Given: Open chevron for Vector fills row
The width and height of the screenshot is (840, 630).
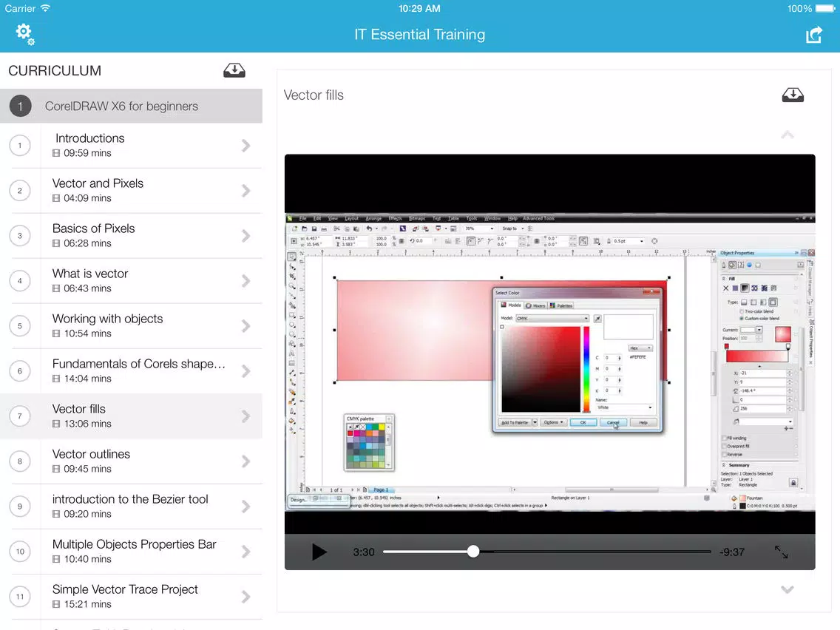Looking at the screenshot, I should (246, 416).
